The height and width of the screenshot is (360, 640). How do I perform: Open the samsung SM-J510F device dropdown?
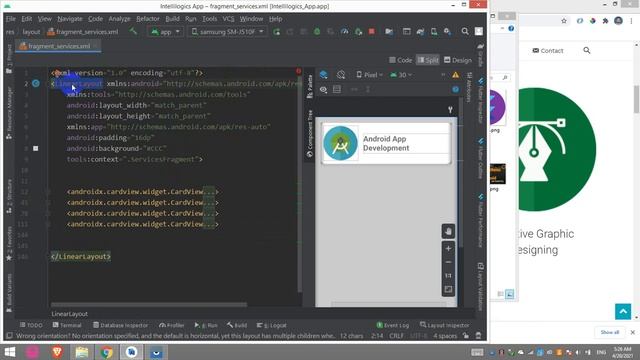(227, 31)
